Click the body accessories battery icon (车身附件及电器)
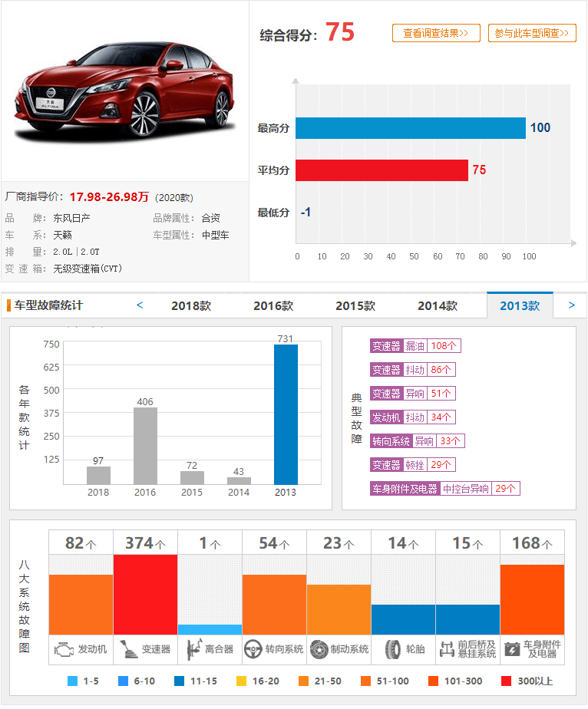Image resolution: width=588 pixels, height=709 pixels. pos(512,649)
